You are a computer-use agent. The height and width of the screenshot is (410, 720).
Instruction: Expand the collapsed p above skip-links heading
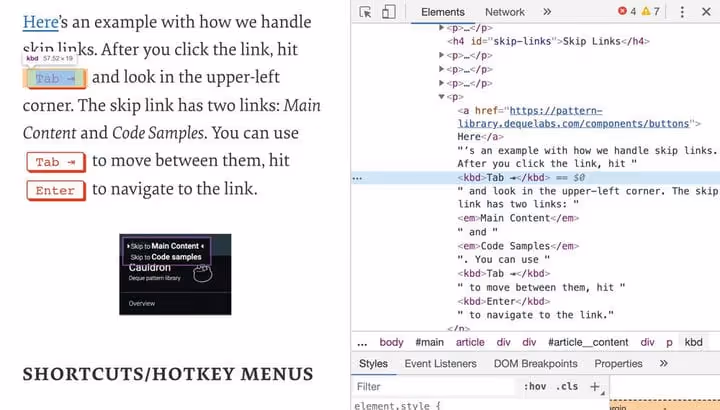[x=441, y=28]
